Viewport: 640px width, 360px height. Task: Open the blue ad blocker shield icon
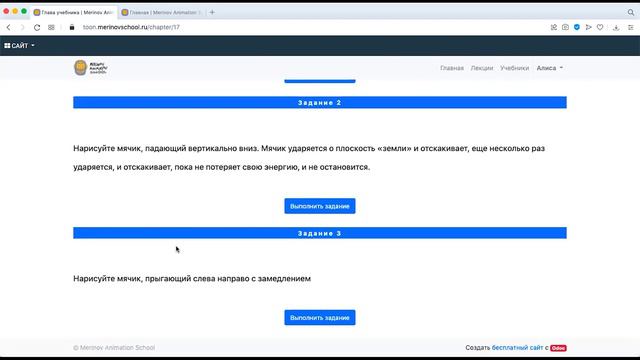click(577, 27)
